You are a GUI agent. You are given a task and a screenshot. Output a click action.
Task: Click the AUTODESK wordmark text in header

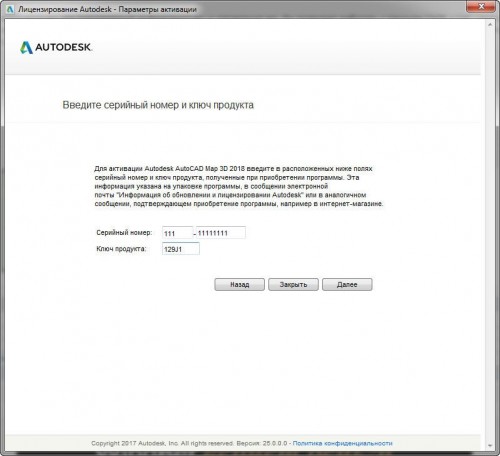(x=63, y=47)
